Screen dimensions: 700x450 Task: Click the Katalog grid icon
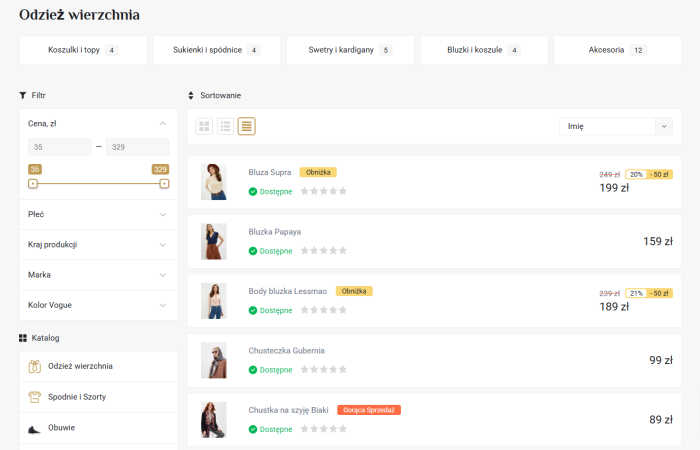coord(23,338)
